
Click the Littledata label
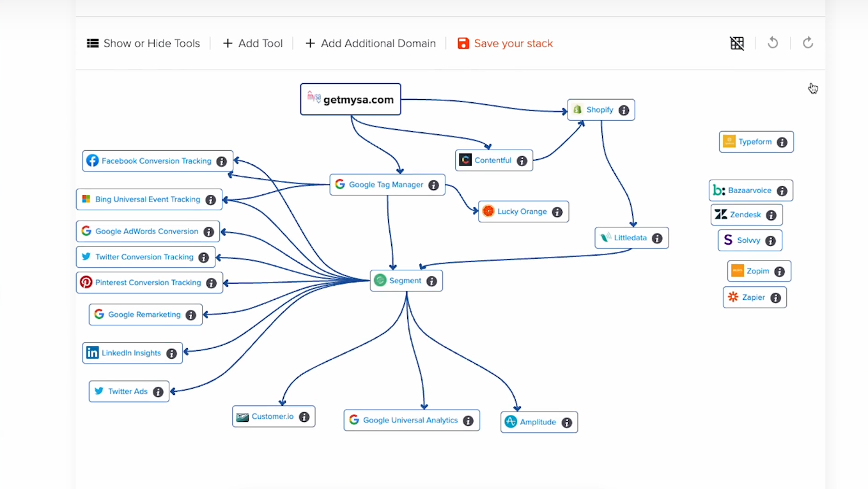(x=630, y=238)
